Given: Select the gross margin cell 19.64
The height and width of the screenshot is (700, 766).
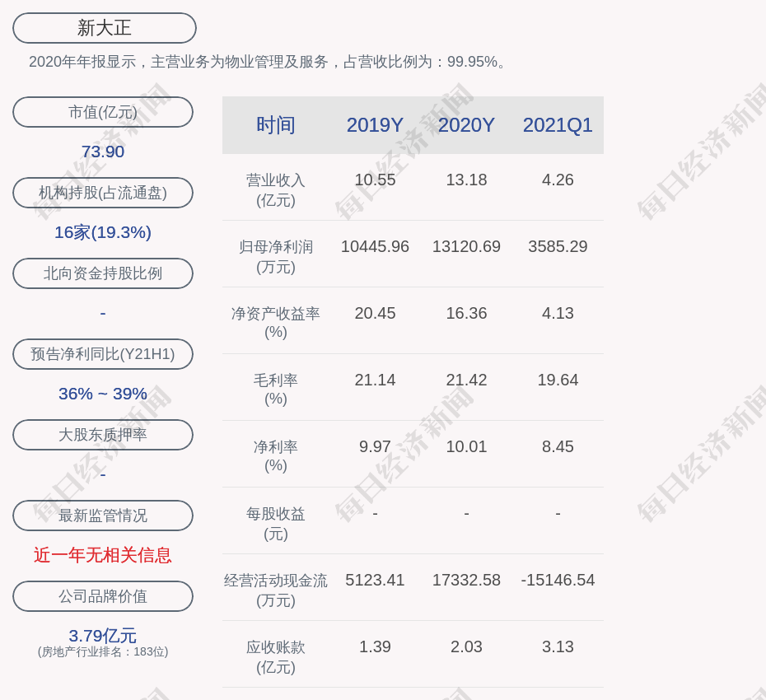Looking at the screenshot, I should pos(558,380).
